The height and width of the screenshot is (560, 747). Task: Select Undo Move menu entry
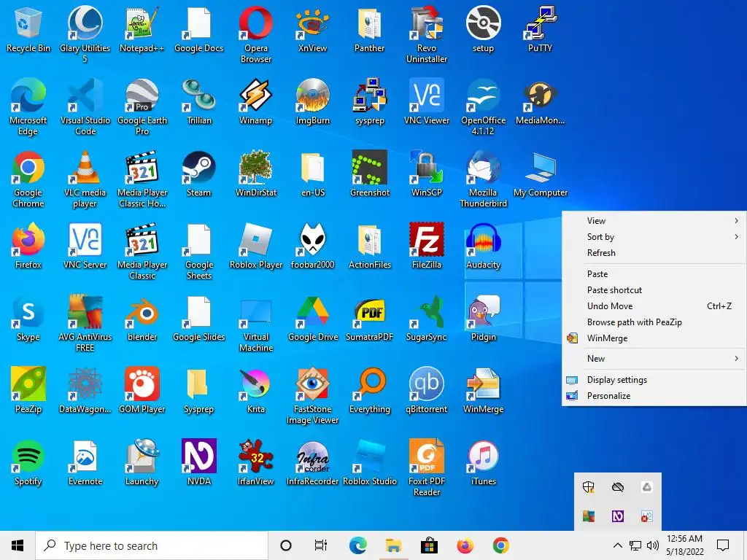pyautogui.click(x=654, y=306)
